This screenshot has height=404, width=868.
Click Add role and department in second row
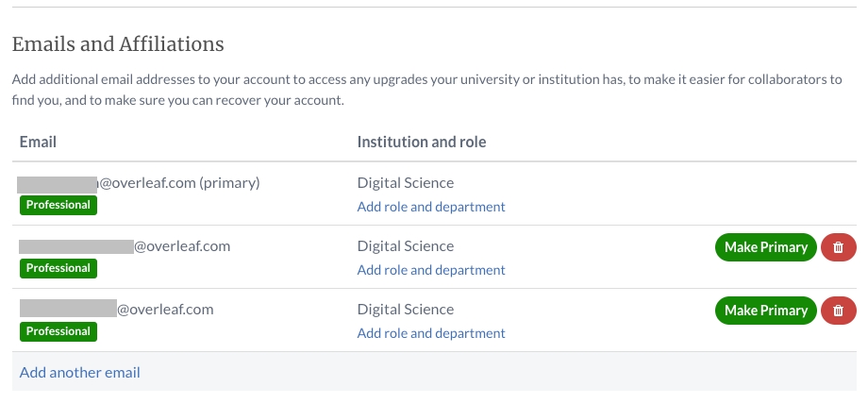(431, 270)
